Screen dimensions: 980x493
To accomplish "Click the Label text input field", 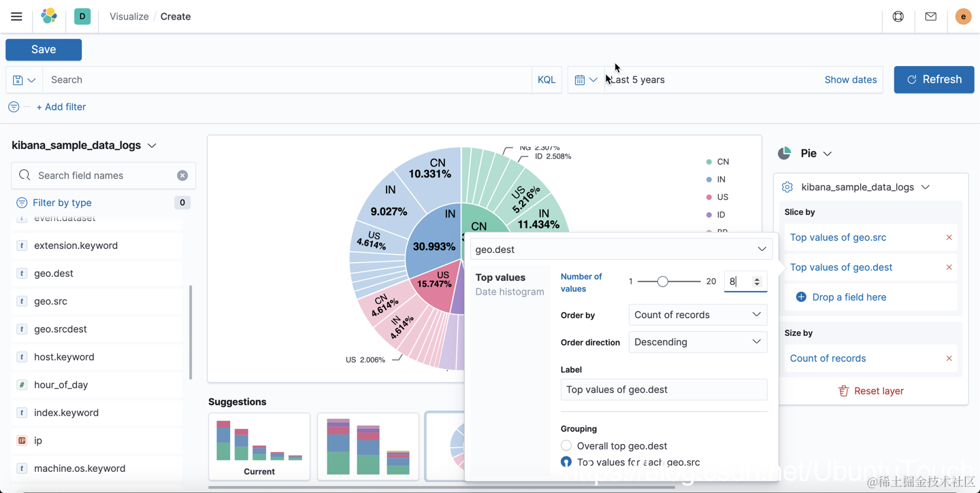I will [x=664, y=390].
